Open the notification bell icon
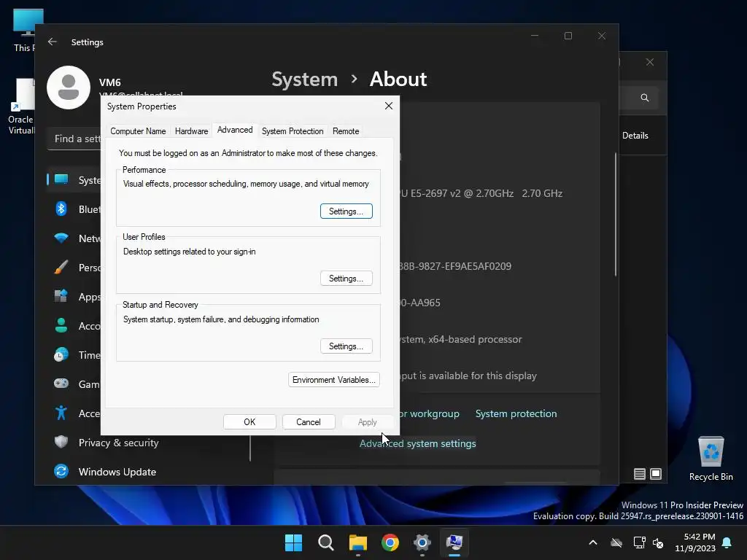Image resolution: width=747 pixels, height=560 pixels. pos(727,542)
